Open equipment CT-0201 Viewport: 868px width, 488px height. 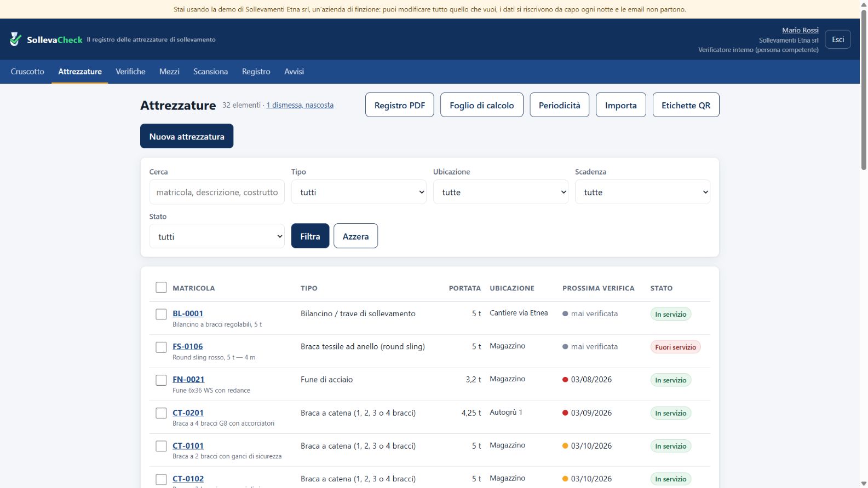[188, 413]
